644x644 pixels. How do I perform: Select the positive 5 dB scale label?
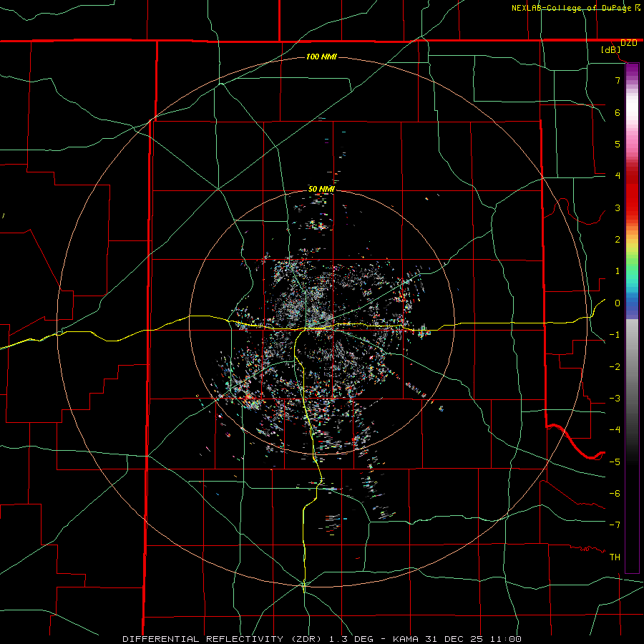click(x=618, y=144)
